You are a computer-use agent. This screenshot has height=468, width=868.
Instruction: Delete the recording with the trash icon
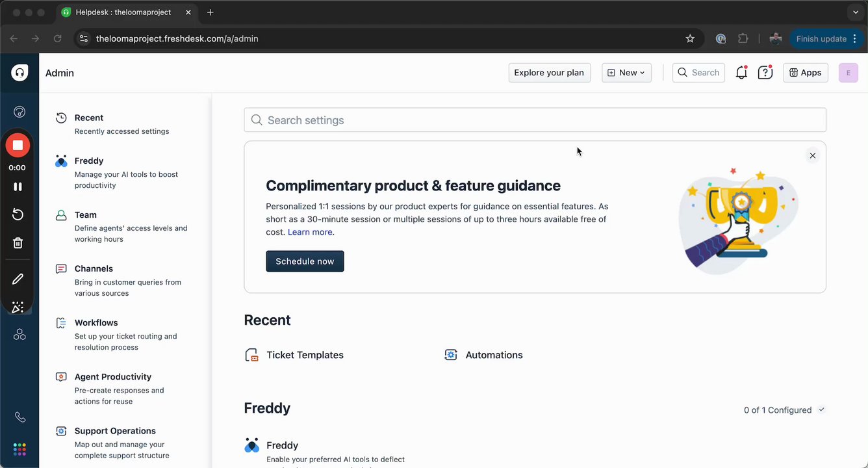18,243
